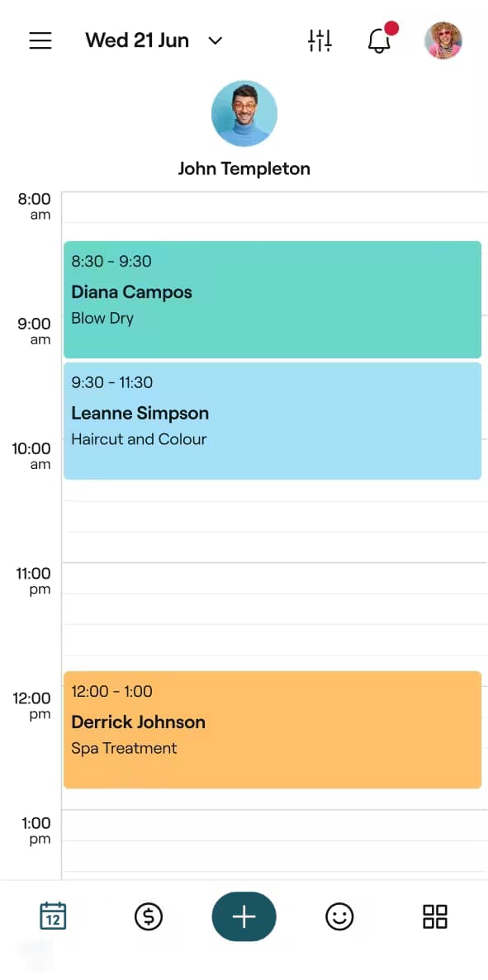Viewport: 488px width, 980px height.
Task: Click the John Templeton name label
Action: (244, 168)
